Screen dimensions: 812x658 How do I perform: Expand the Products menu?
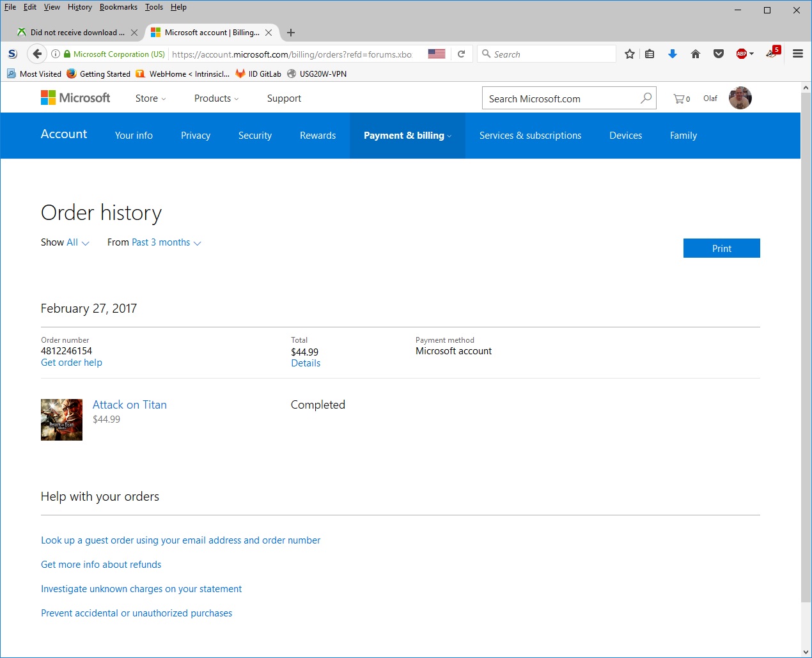pyautogui.click(x=215, y=98)
